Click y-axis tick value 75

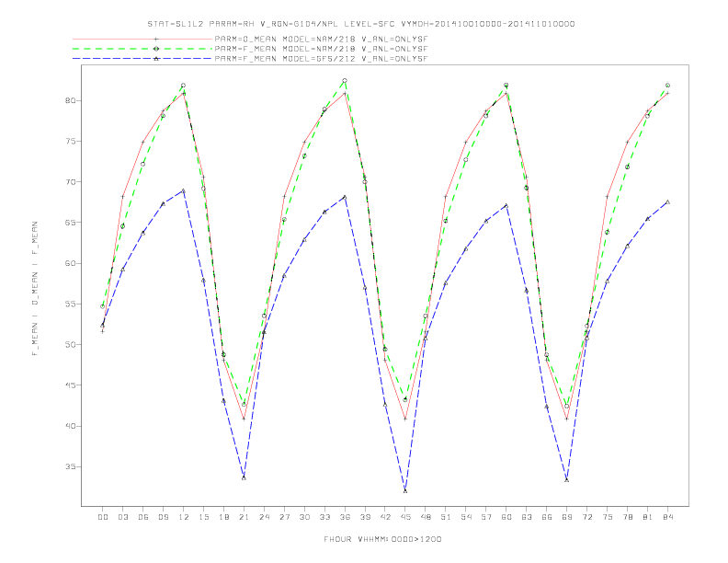click(70, 142)
